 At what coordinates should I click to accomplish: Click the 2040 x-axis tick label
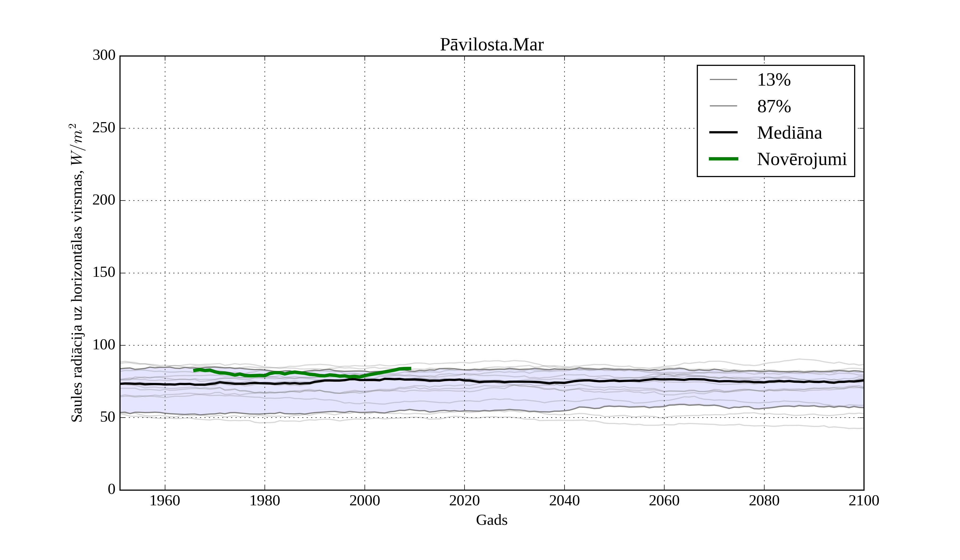[564, 501]
